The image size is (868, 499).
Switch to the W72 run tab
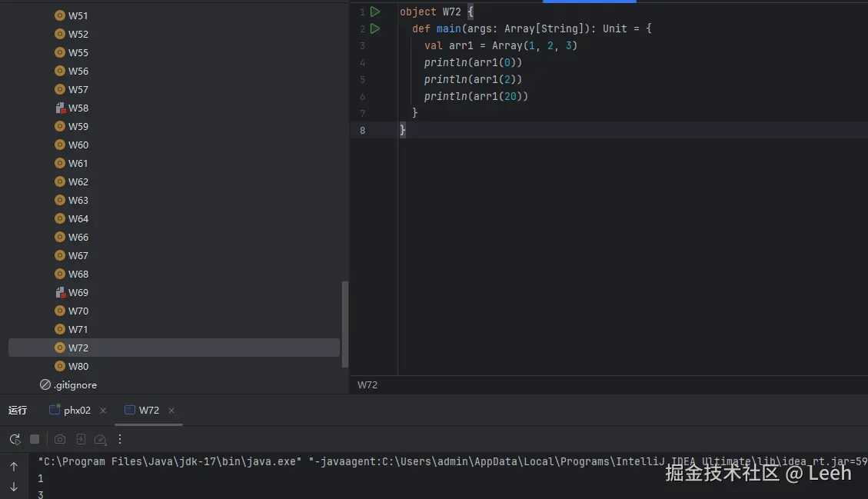[142, 411]
